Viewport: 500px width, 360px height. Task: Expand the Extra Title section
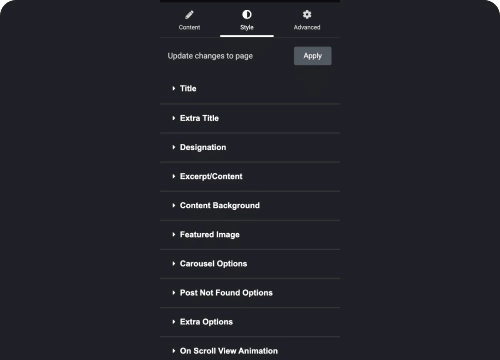click(250, 118)
